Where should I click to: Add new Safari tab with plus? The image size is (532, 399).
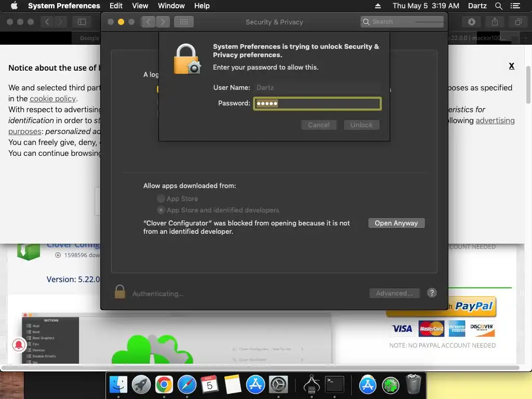[525, 38]
